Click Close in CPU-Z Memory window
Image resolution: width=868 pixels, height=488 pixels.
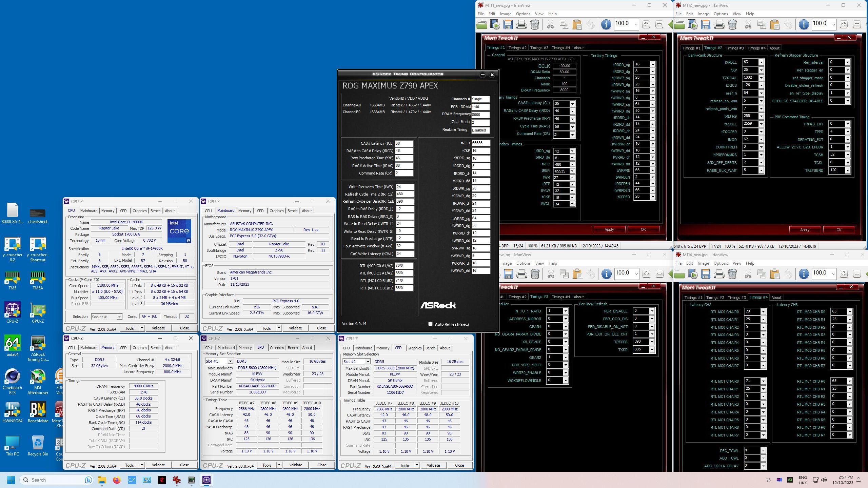tap(184, 465)
